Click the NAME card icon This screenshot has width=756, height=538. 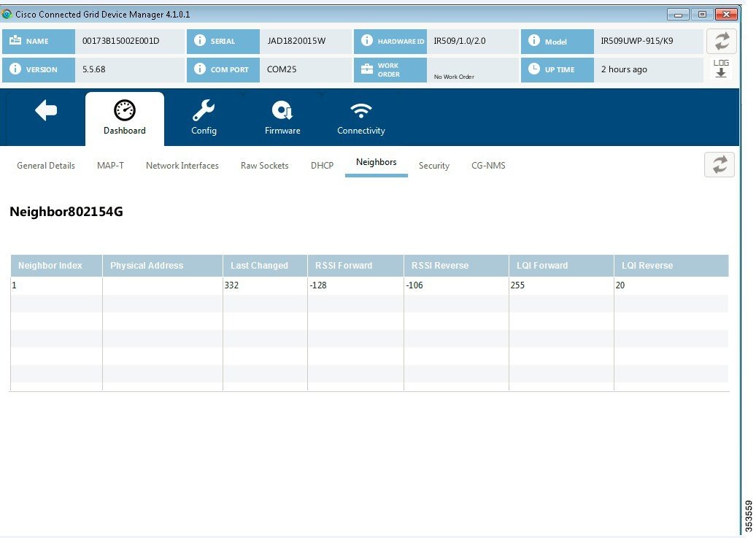(15, 41)
